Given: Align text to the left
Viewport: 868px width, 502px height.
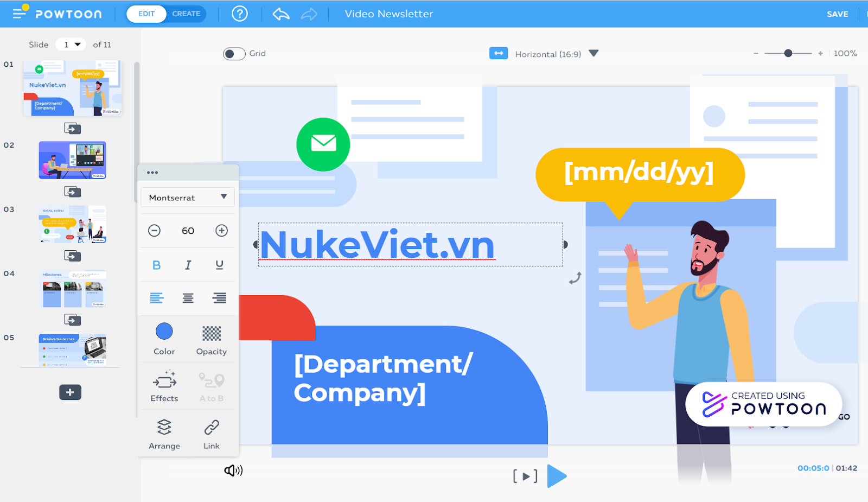Looking at the screenshot, I should [x=157, y=298].
